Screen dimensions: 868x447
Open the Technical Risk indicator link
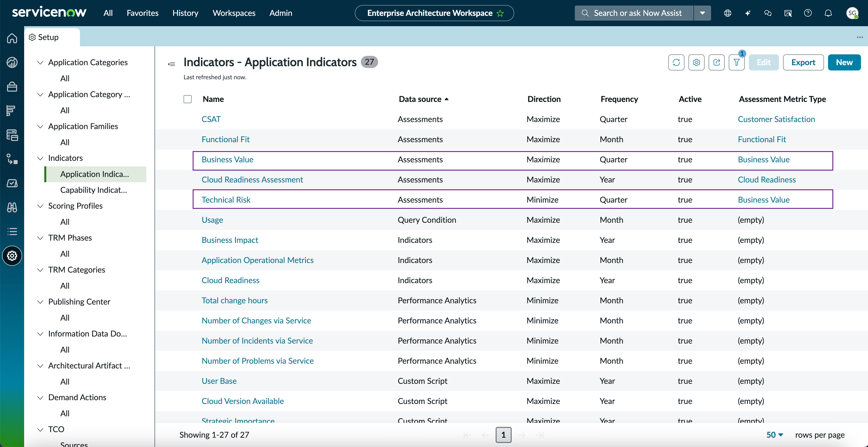[x=226, y=200]
